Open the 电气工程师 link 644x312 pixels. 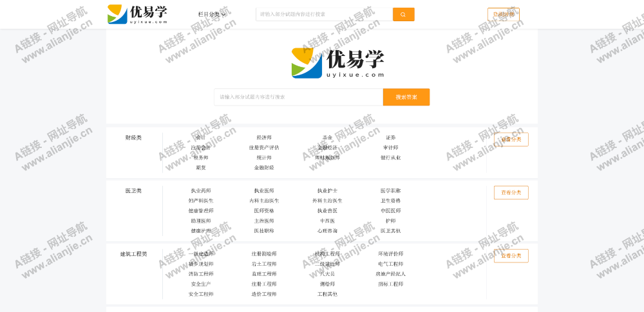click(391, 264)
